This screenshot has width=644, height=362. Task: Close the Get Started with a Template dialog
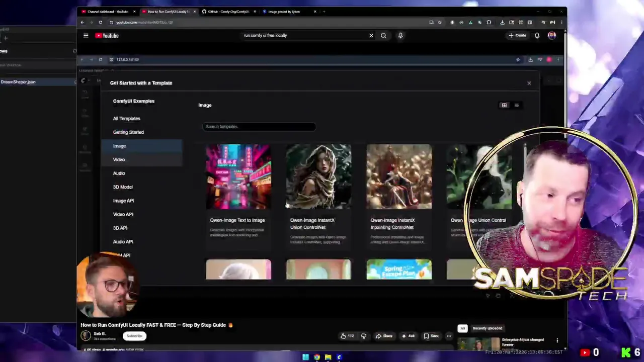pos(529,83)
